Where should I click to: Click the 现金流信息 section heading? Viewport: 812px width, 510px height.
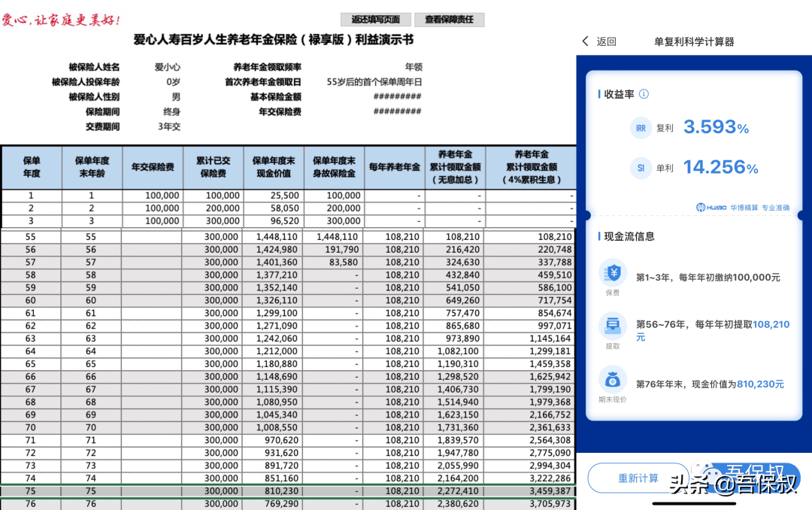pos(629,236)
